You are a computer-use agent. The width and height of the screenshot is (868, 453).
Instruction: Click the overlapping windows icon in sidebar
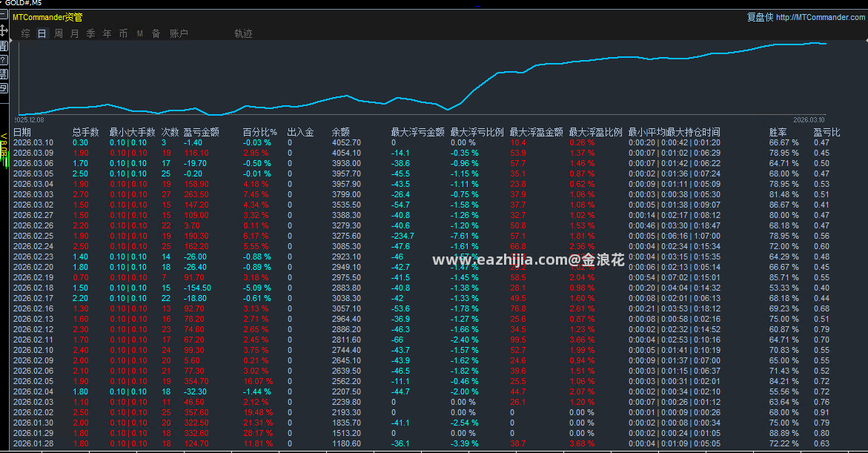point(3,88)
